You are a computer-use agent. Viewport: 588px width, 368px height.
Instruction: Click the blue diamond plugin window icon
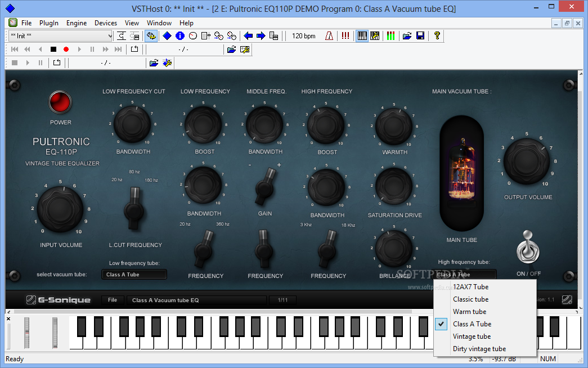click(167, 36)
